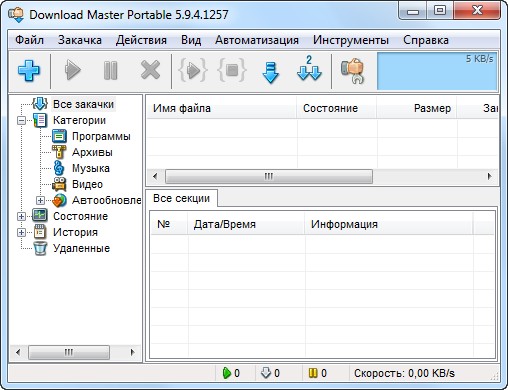The width and height of the screenshot is (508, 390).
Task: Click the Start all downloads braces icon
Action: 193,70
